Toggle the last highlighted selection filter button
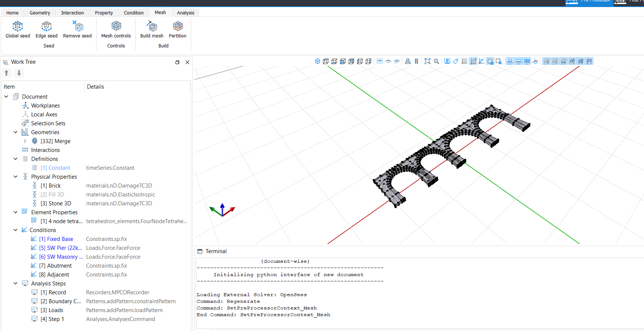This screenshot has width=644, height=331. 589,61
